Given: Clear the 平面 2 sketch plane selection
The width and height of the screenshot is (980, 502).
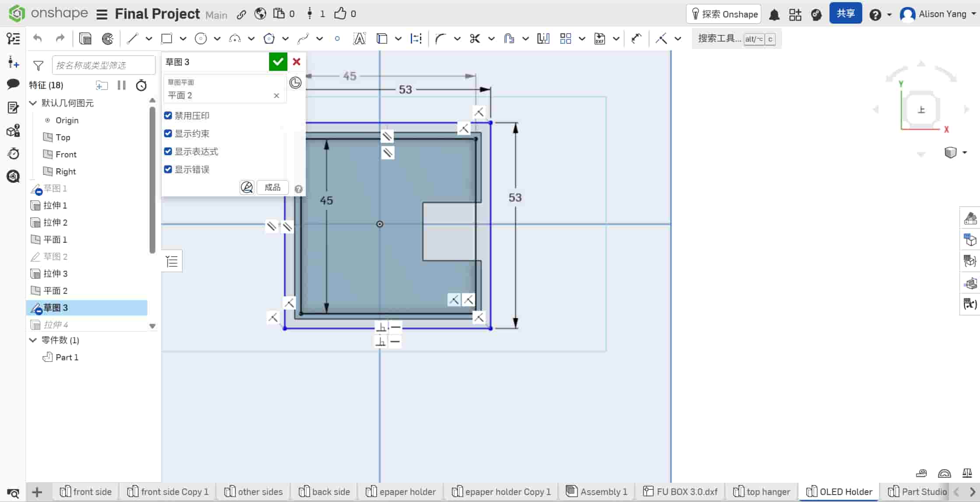Looking at the screenshot, I should click(276, 95).
